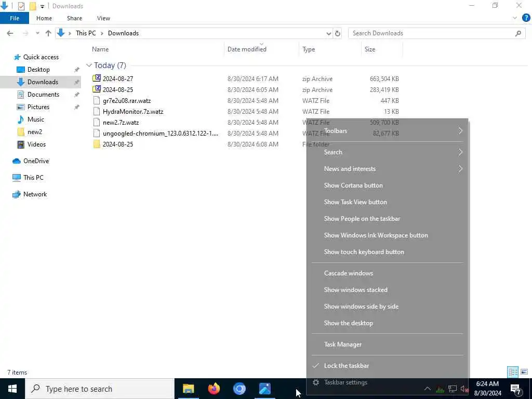
Task: Open Pictures in the navigation pane
Action: tap(38, 107)
